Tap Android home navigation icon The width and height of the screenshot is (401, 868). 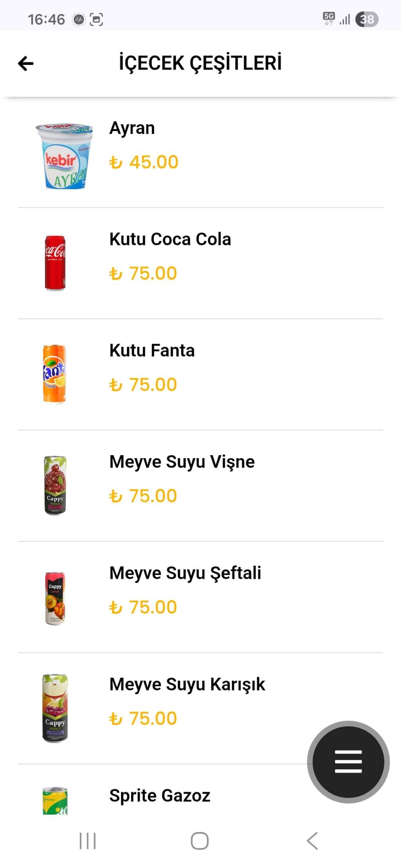(x=200, y=841)
